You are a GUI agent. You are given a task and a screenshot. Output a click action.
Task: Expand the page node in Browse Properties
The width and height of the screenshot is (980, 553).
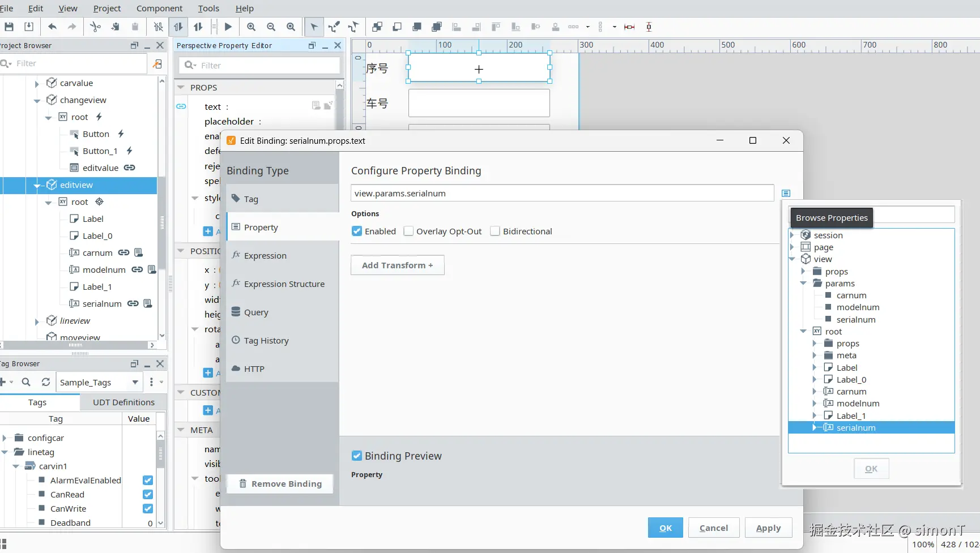tap(792, 247)
